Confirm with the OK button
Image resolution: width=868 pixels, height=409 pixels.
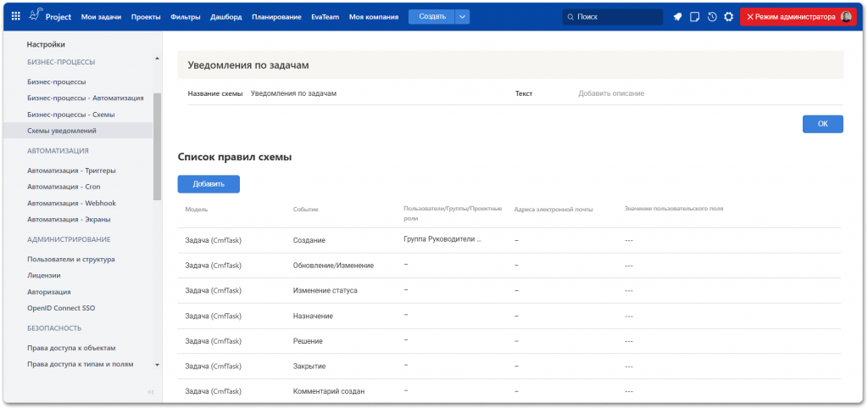click(822, 124)
